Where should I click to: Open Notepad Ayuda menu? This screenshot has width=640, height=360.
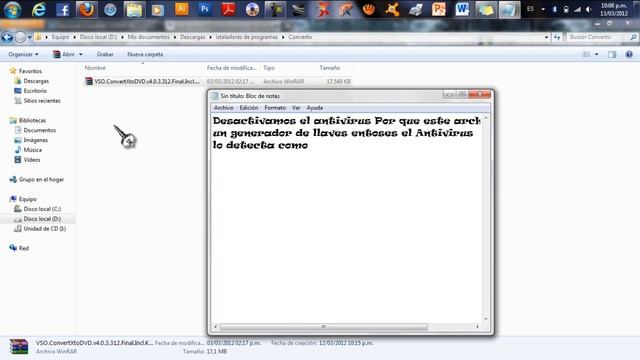tap(314, 108)
